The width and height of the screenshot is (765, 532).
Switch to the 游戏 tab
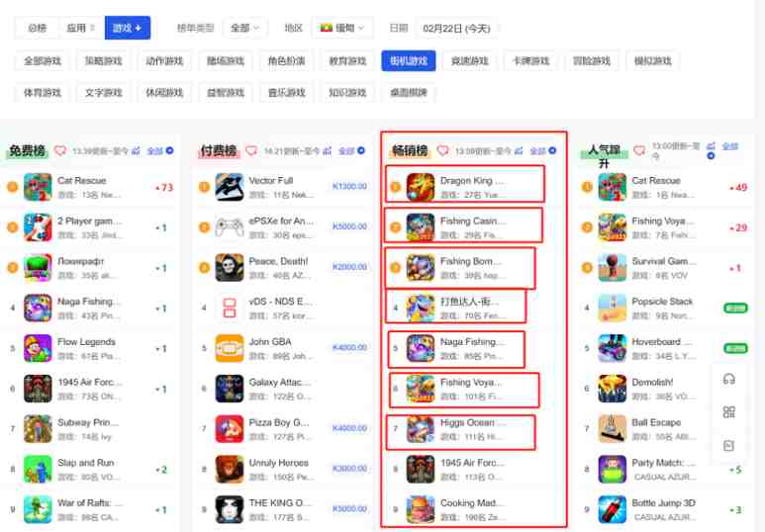[128, 28]
